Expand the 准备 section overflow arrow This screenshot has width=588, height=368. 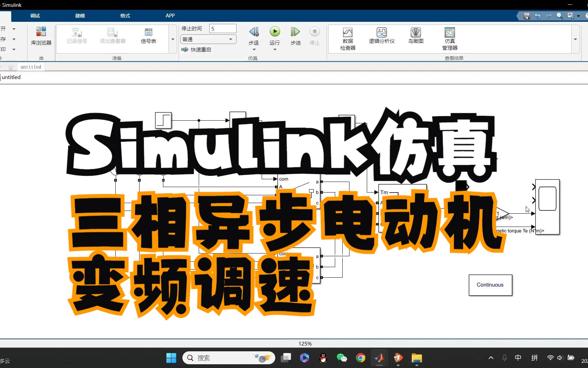tap(173, 39)
